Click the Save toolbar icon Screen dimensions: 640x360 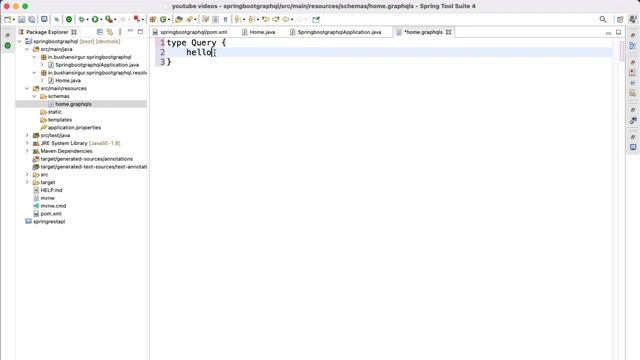click(x=22, y=19)
